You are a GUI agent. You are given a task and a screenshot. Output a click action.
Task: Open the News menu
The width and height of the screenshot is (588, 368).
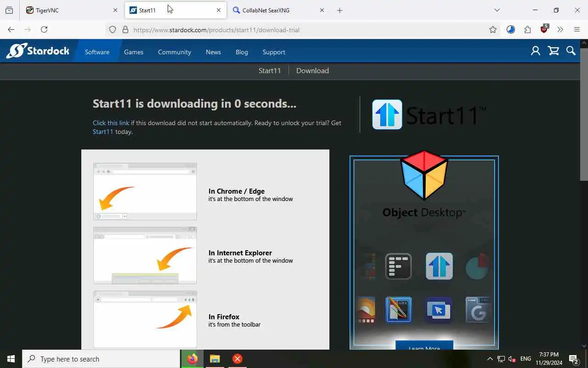click(x=213, y=52)
